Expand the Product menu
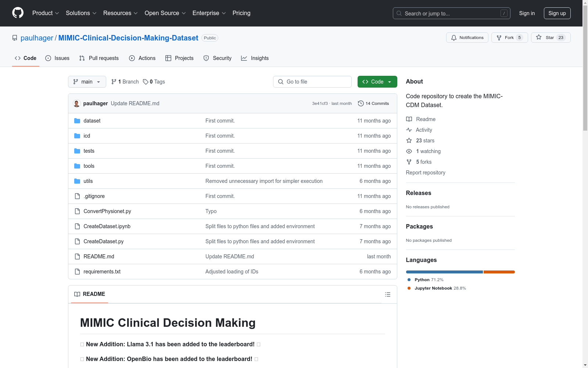This screenshot has width=588, height=368. tap(46, 13)
